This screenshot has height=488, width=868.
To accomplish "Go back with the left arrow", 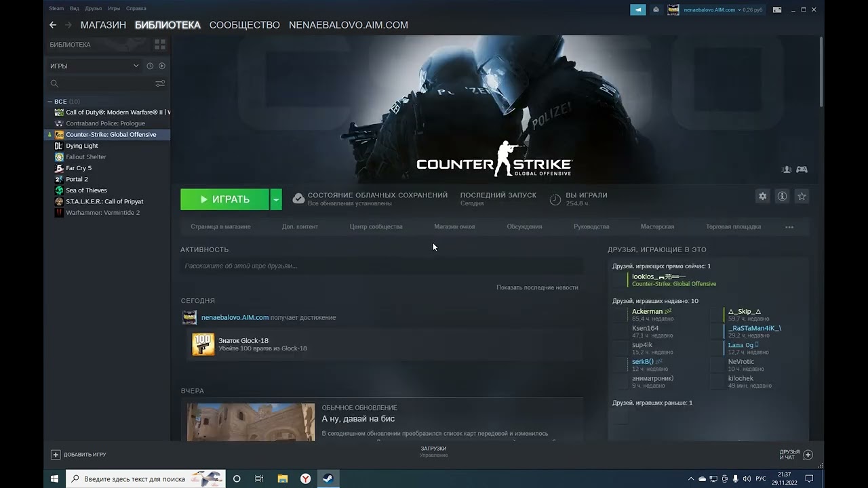I will pyautogui.click(x=53, y=25).
